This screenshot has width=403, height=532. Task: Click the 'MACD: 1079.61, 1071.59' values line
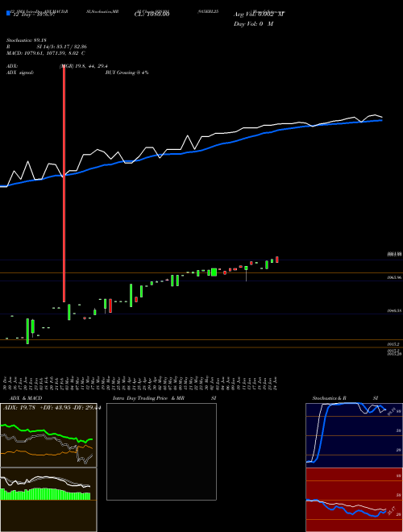45,53
